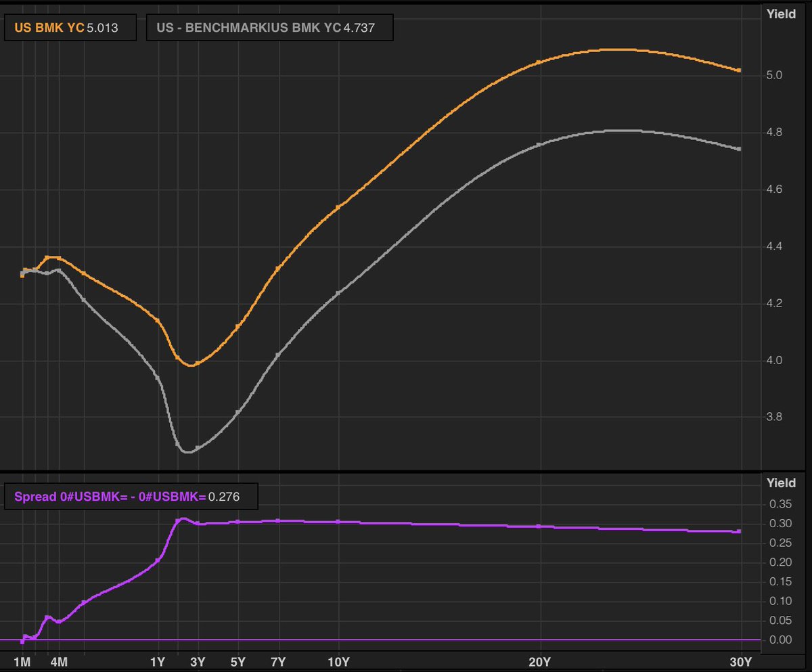
Task: Click the 5.0 yield axis value
Action: tap(775, 75)
